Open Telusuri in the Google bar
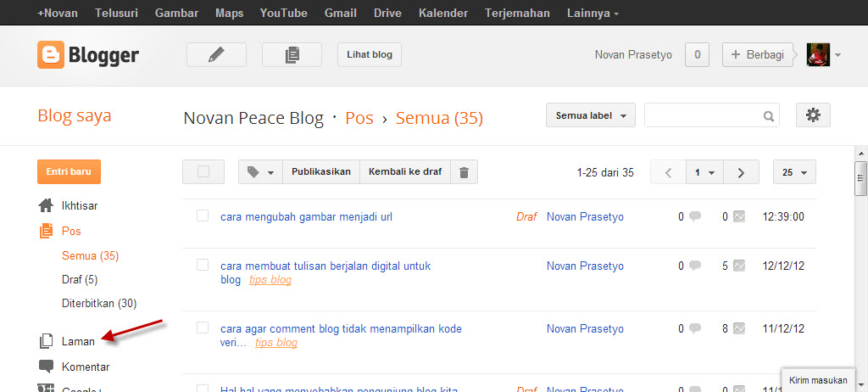868x392 pixels. 116,13
